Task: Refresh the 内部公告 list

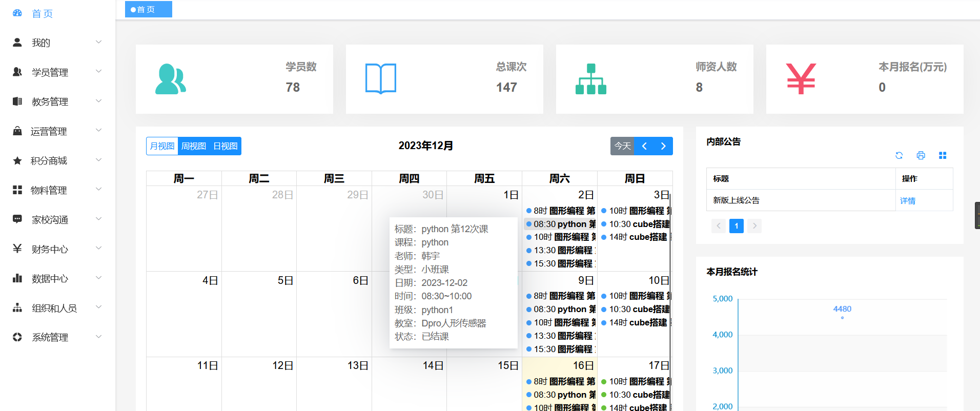Action: pyautogui.click(x=899, y=155)
